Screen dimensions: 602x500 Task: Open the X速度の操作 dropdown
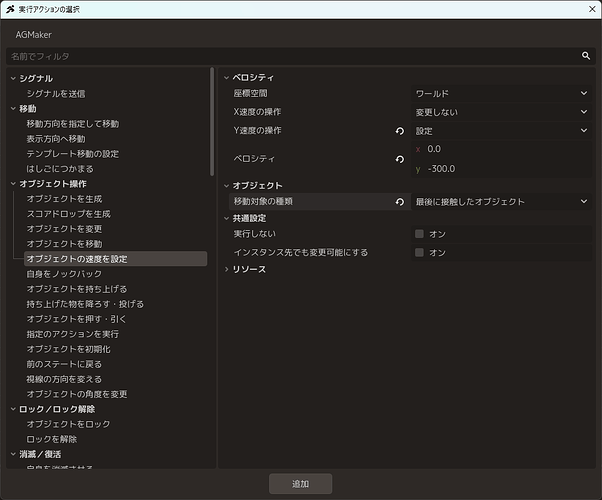pyautogui.click(x=501, y=112)
